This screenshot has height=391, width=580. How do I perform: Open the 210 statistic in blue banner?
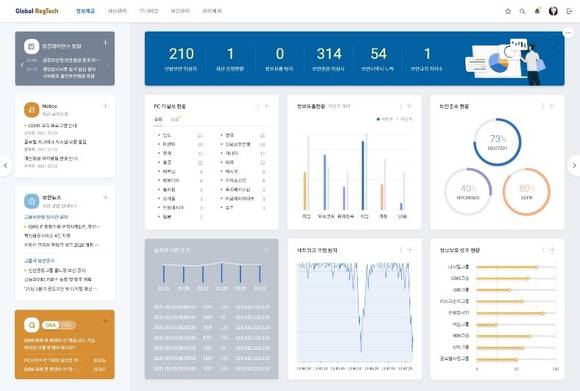181,58
